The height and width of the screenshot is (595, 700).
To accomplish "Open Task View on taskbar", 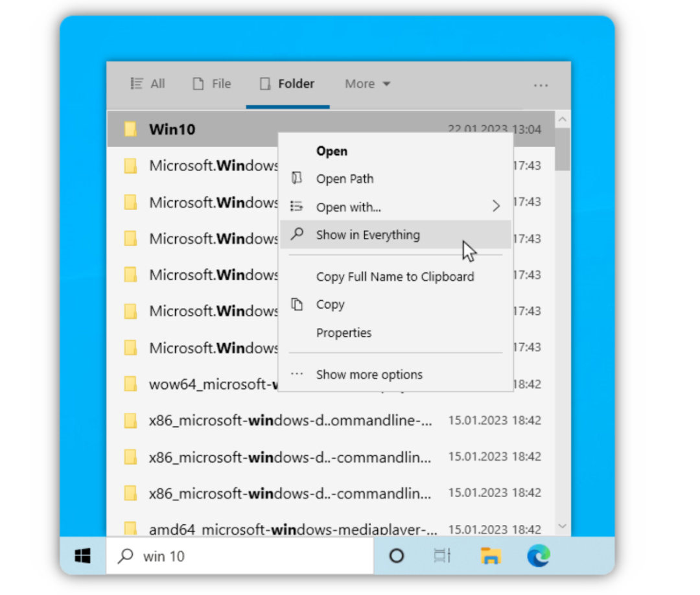I will point(443,556).
